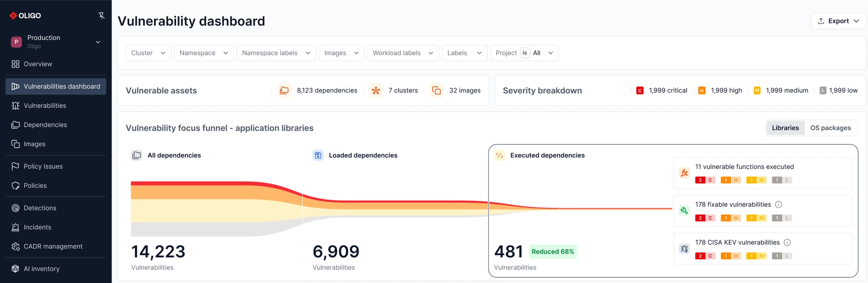Image resolution: width=868 pixels, height=283 pixels.
Task: Go to Overview in the sidebar
Action: point(56,64)
